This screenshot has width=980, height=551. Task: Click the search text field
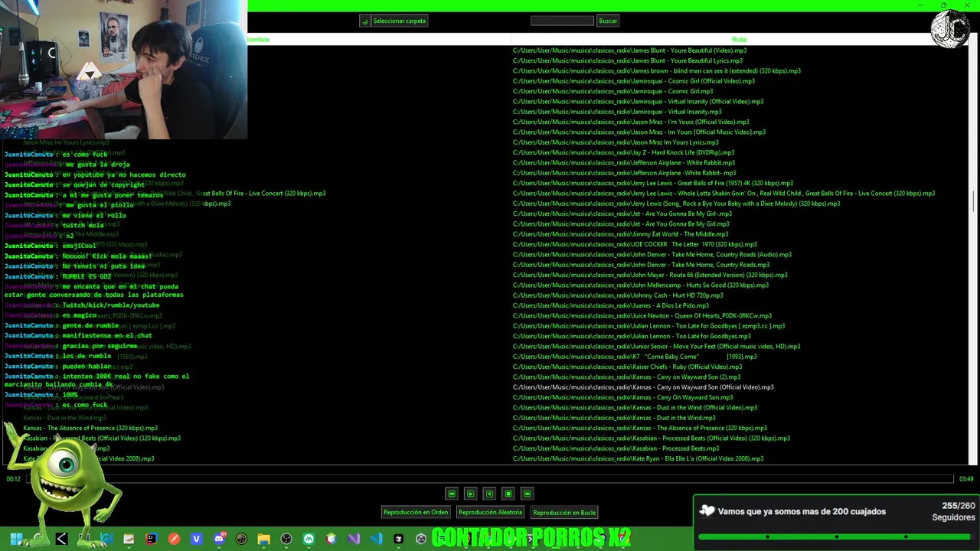(562, 21)
